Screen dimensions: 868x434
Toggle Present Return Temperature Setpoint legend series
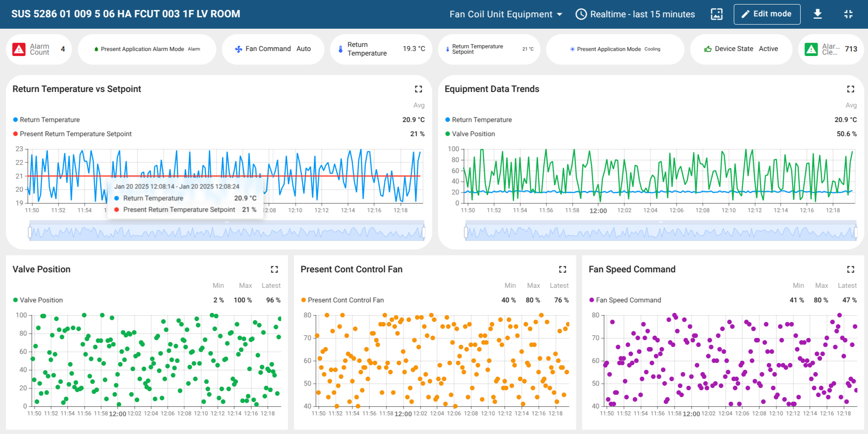click(76, 134)
